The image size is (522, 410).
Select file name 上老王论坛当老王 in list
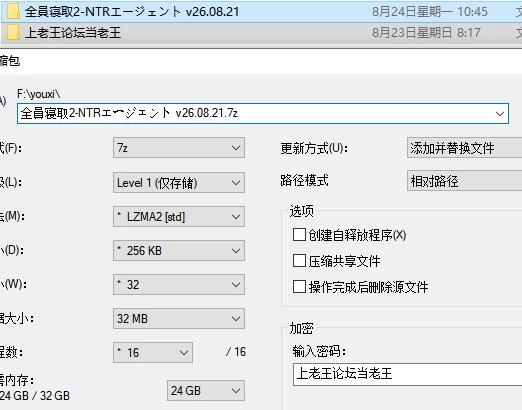tap(73, 33)
